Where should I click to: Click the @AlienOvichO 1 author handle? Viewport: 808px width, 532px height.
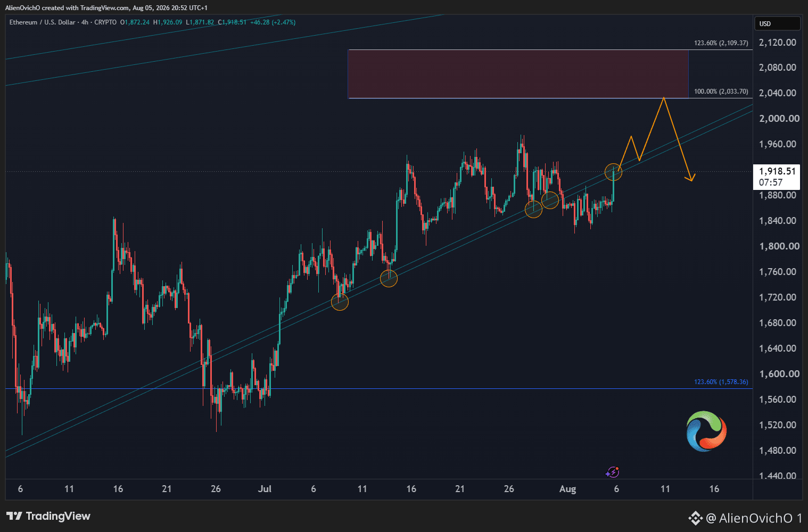point(754,518)
